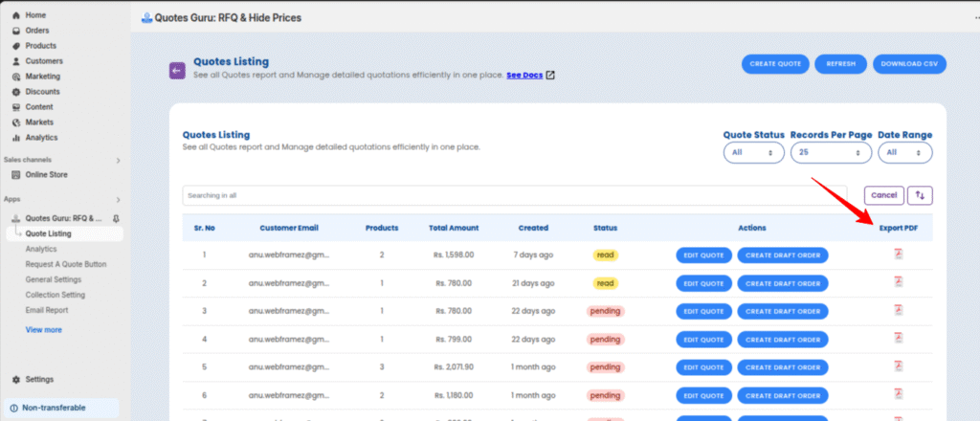Click the Non-transferable label
The image size is (980, 421).
[54, 408]
